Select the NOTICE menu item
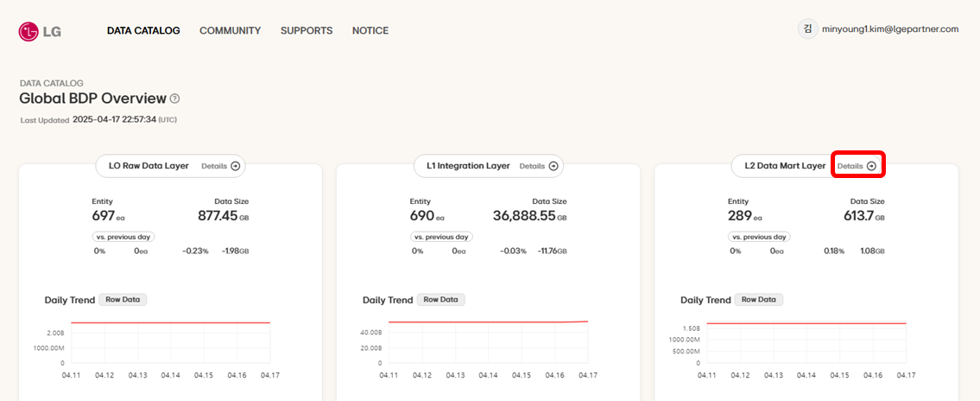This screenshot has height=401, width=980. point(370,31)
